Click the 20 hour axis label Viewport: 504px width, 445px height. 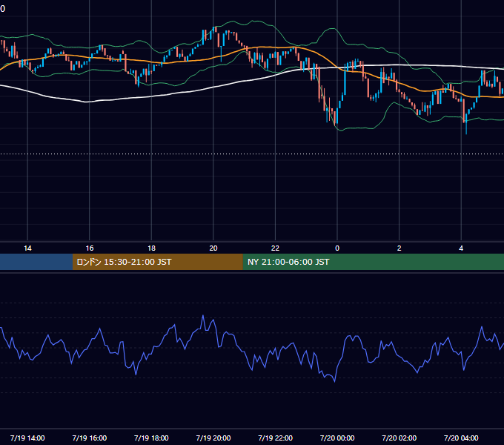coord(213,248)
